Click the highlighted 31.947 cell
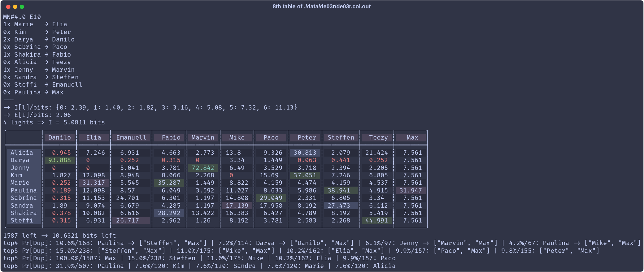This screenshot has height=272, width=644. 411,190
